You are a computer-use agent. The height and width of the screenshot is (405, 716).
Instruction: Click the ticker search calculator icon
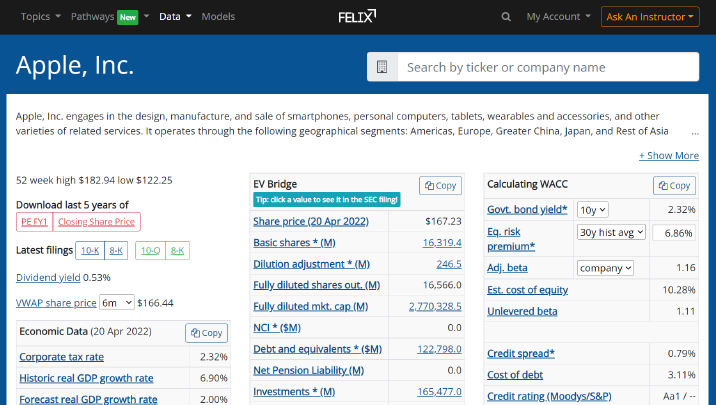point(382,67)
